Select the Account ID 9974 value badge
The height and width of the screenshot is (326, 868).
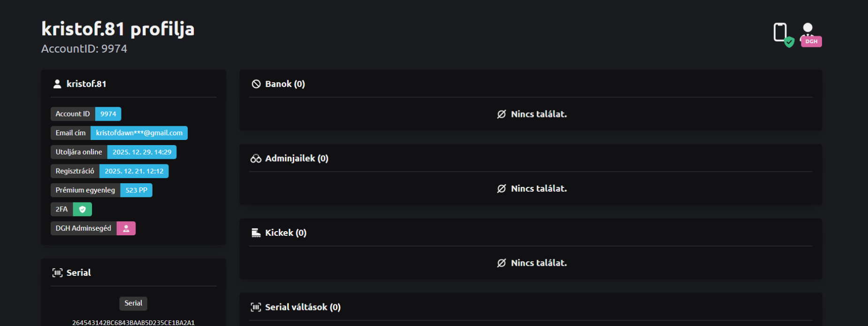coord(108,114)
